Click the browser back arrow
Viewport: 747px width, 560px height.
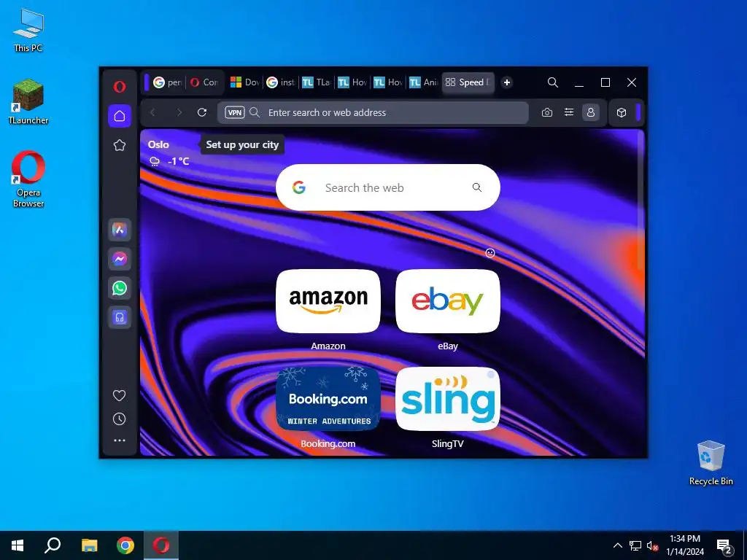153,112
